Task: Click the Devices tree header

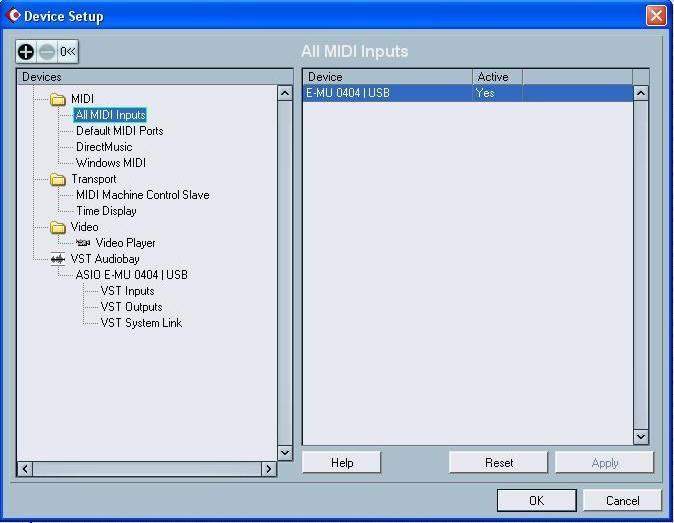Action: click(x=155, y=77)
